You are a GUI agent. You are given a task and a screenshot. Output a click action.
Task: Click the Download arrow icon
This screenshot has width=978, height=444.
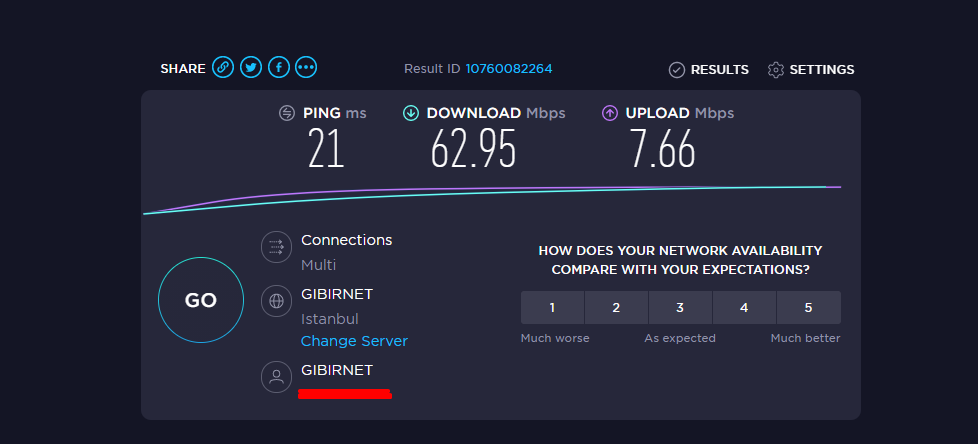410,113
